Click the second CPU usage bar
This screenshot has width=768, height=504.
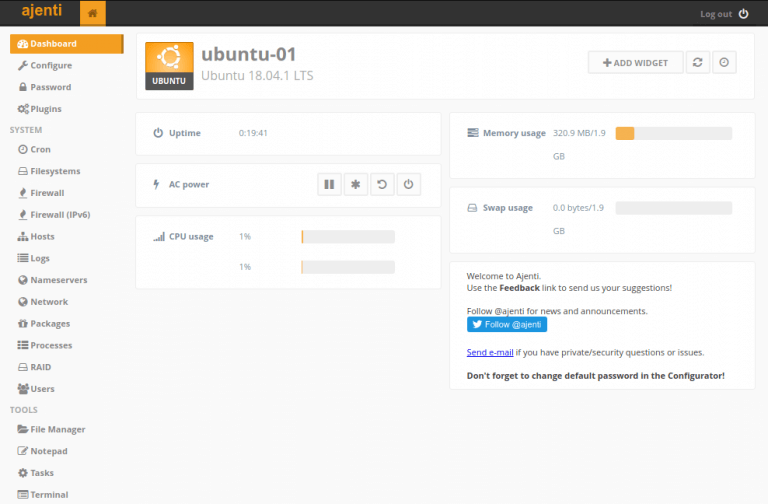tap(348, 267)
